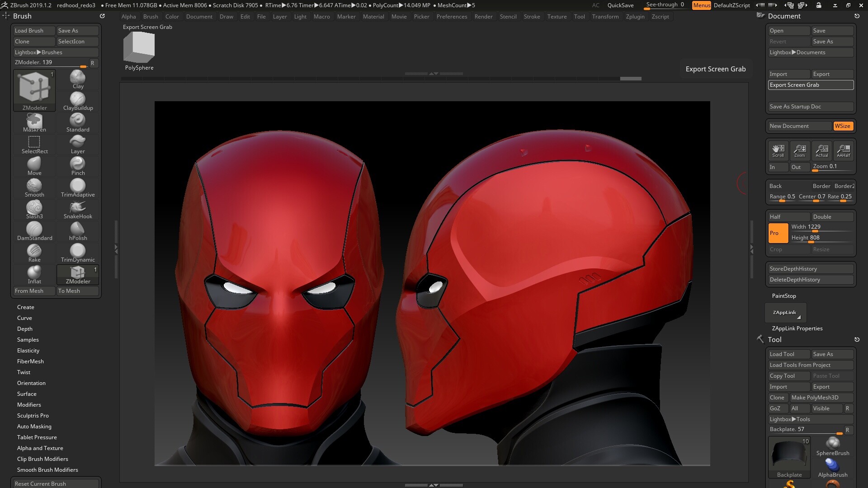
Task: Select the DamStandard brush
Action: [x=34, y=231]
